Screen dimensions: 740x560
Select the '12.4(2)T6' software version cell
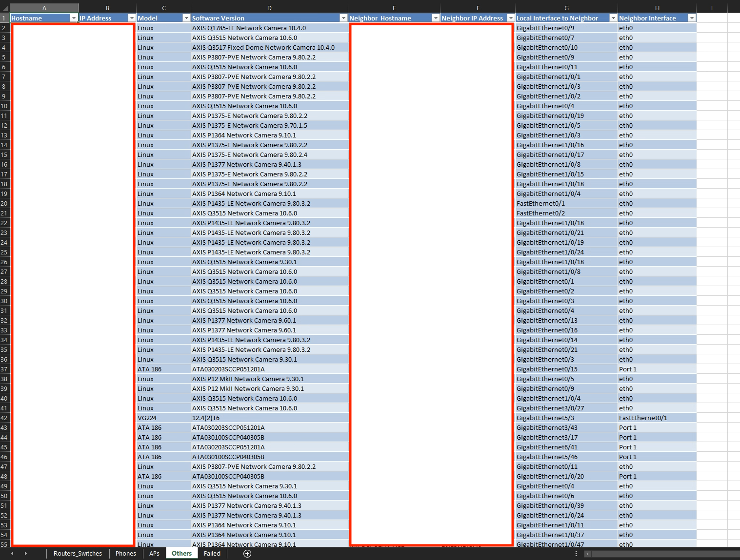[x=269, y=418]
